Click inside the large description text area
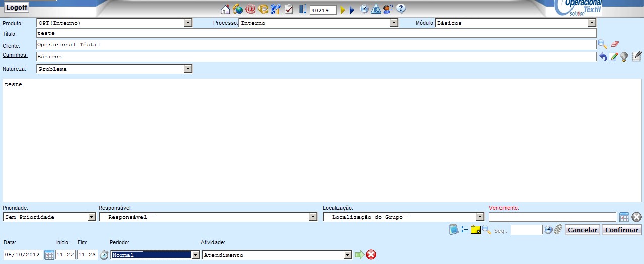 pyautogui.click(x=322, y=140)
